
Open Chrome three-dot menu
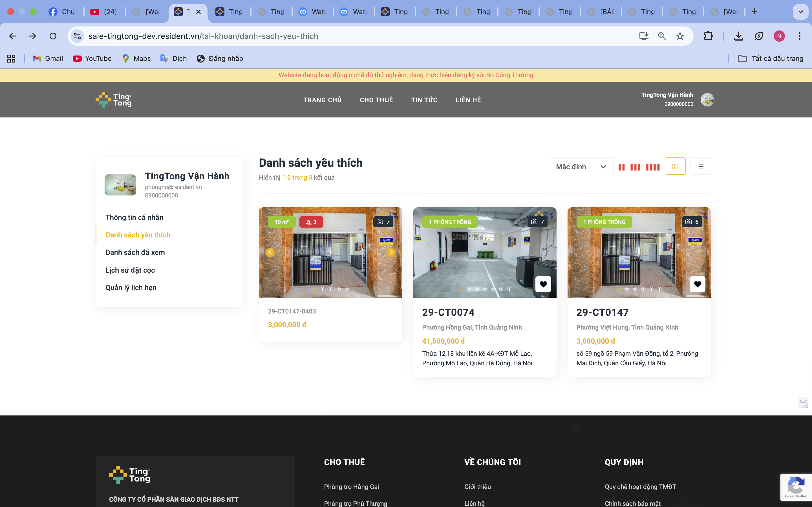tap(800, 36)
